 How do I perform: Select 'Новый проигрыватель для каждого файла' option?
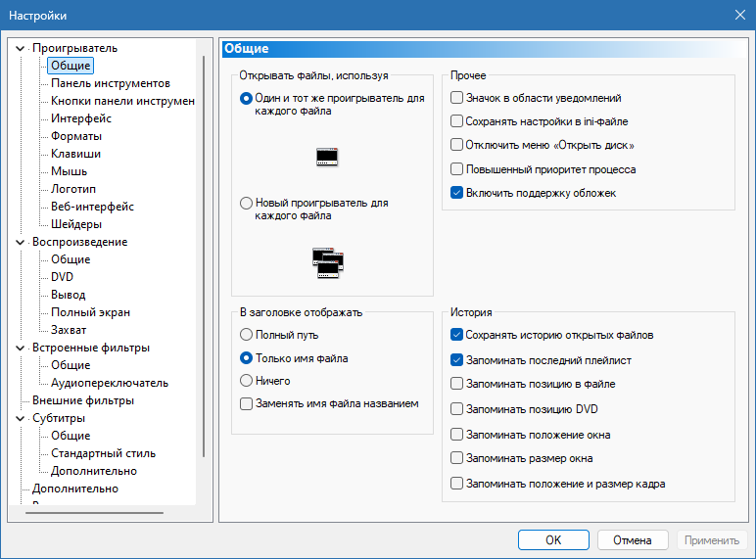pyautogui.click(x=246, y=203)
